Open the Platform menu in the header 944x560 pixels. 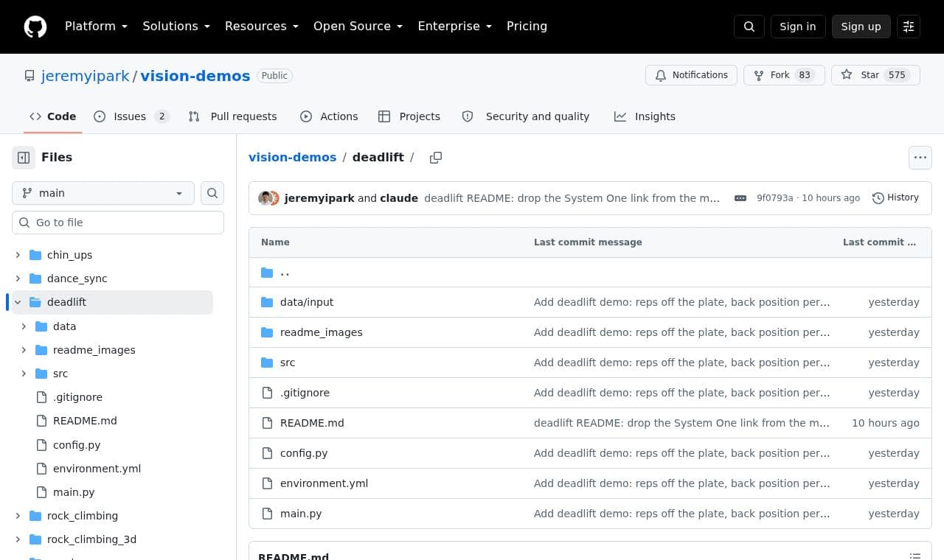[x=96, y=27]
